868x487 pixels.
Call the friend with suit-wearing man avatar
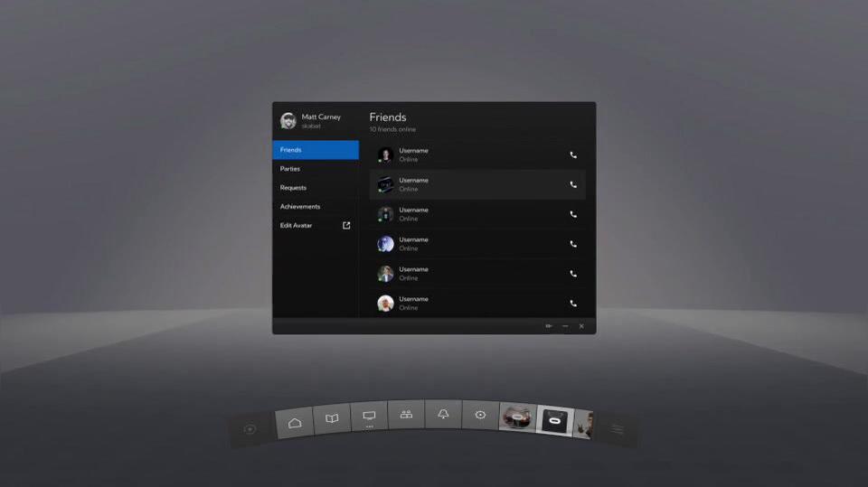tap(573, 274)
